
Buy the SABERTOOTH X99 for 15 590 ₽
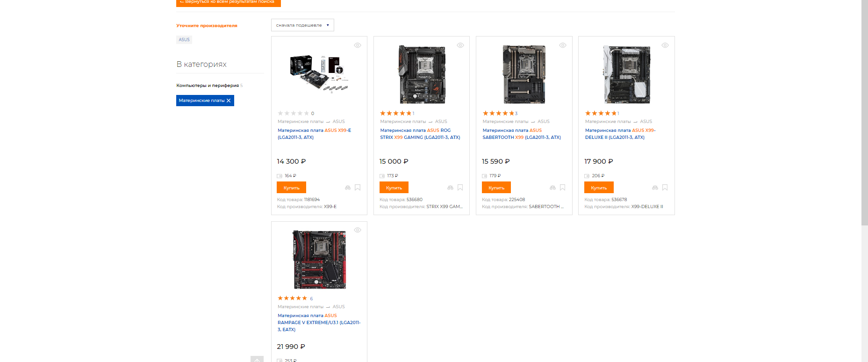(x=496, y=188)
